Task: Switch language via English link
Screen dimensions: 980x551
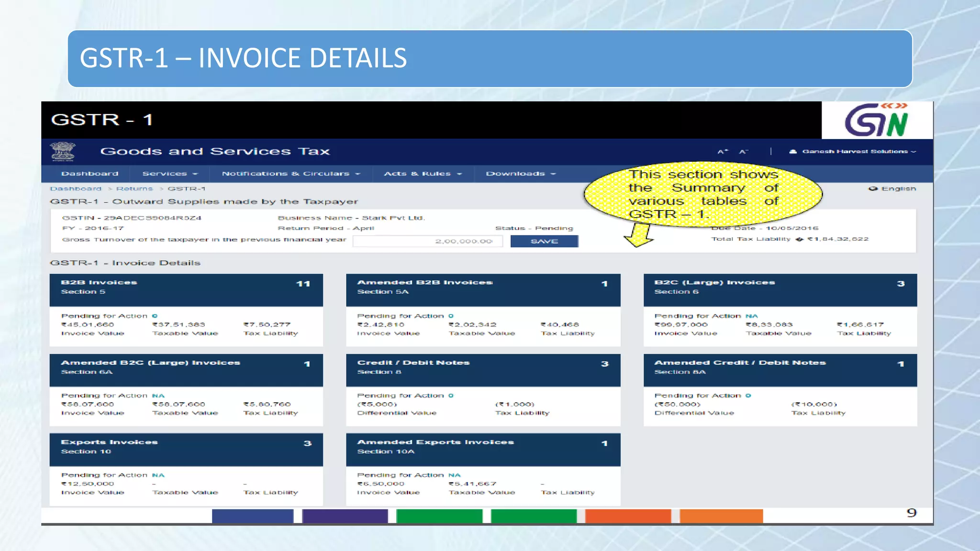Action: point(899,189)
